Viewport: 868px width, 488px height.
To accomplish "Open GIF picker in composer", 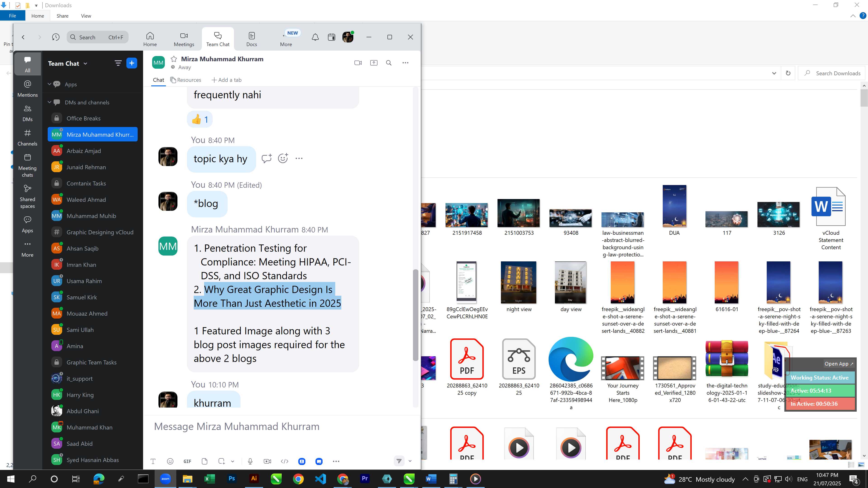I will click(187, 461).
